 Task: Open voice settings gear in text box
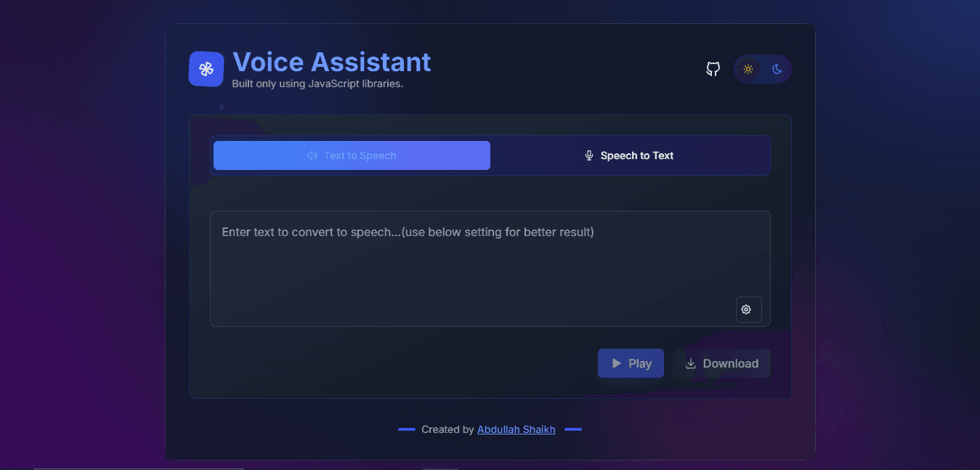click(x=748, y=309)
